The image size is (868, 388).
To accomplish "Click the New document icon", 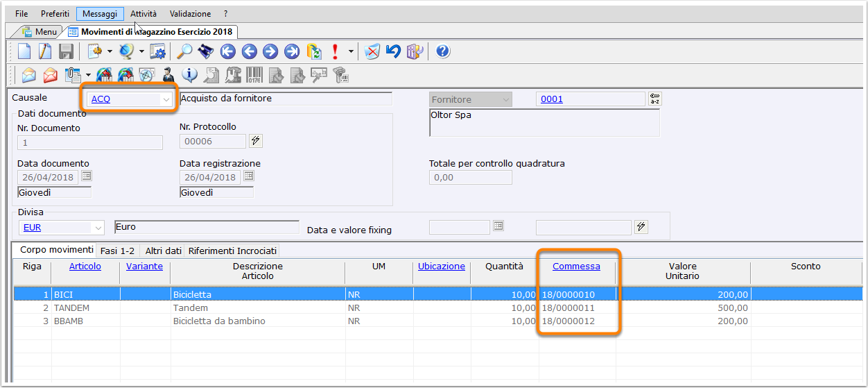I will click(x=24, y=51).
